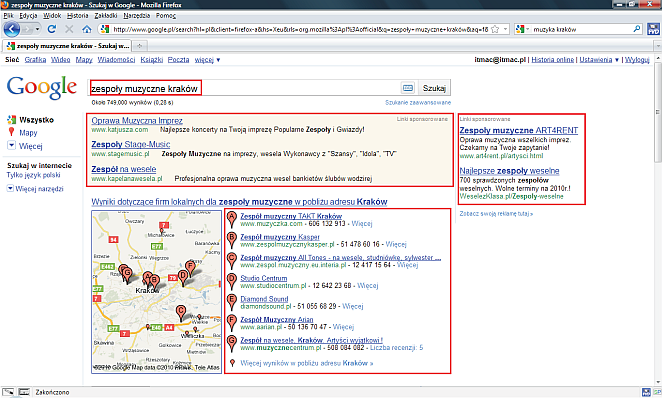The image size is (662, 398).
Task: Open the Edycja menu
Action: click(28, 16)
